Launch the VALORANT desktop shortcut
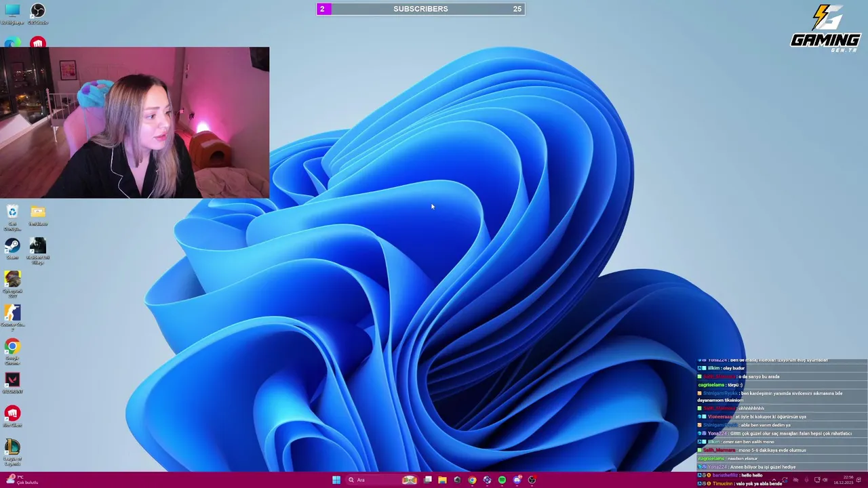Screen dimensions: 868x488 tap(12, 383)
